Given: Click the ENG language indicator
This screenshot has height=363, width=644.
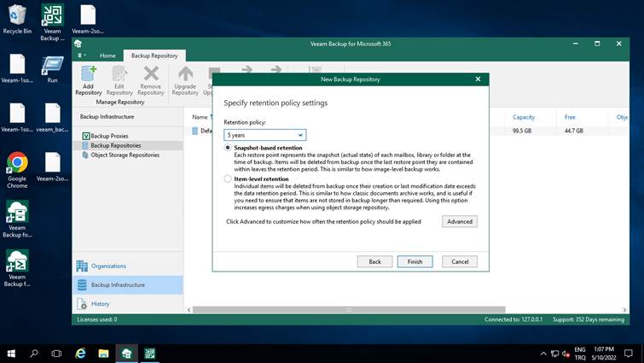Looking at the screenshot, I should tap(580, 349).
